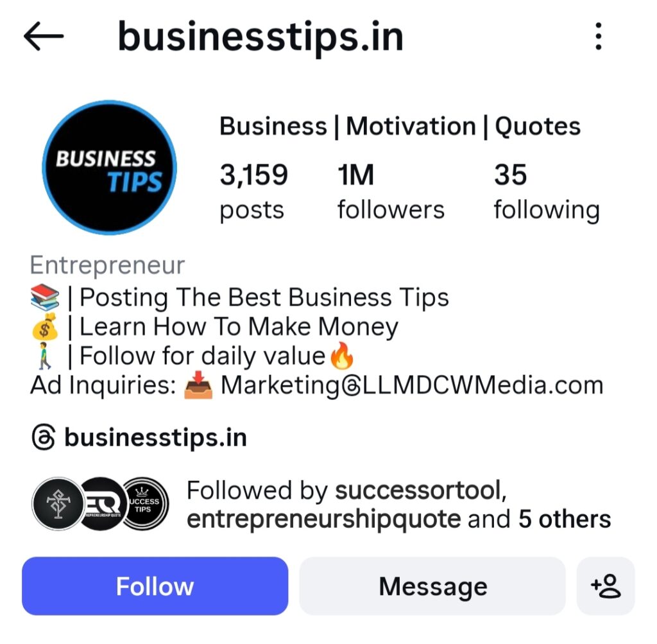Tap the add suggested people icon
Viewport: 657px width, 644px height.
(x=606, y=586)
